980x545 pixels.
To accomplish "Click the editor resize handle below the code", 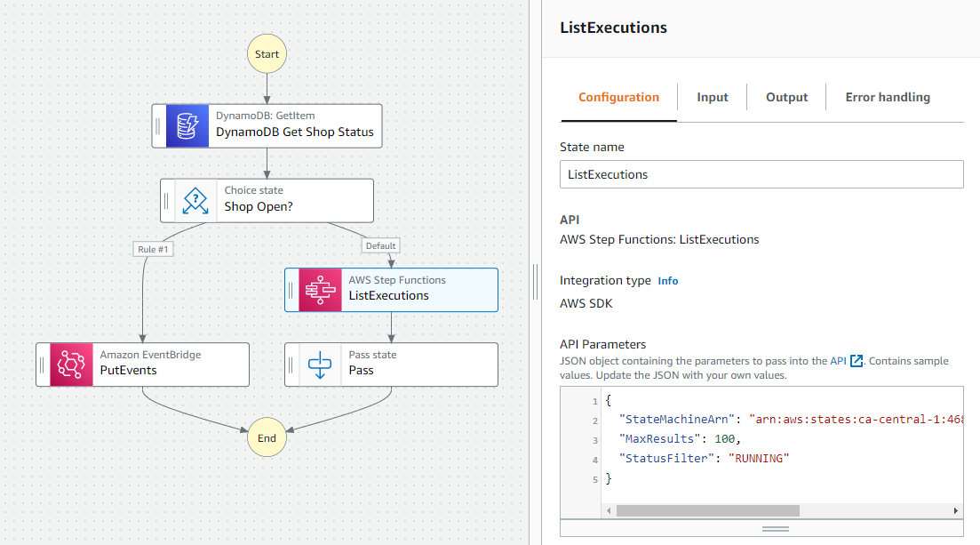I will [x=776, y=529].
